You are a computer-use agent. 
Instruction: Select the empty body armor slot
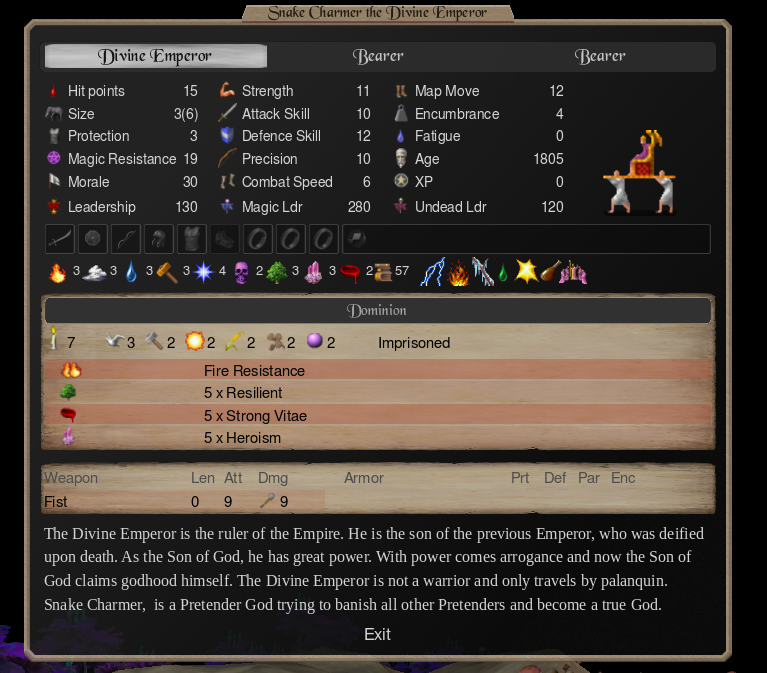tap(192, 239)
